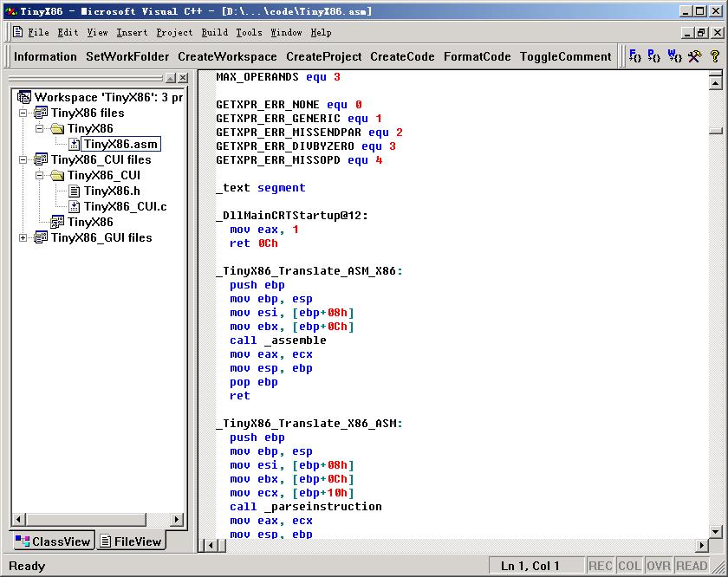Open the File menu
The height and width of the screenshot is (577, 728).
pos(38,33)
